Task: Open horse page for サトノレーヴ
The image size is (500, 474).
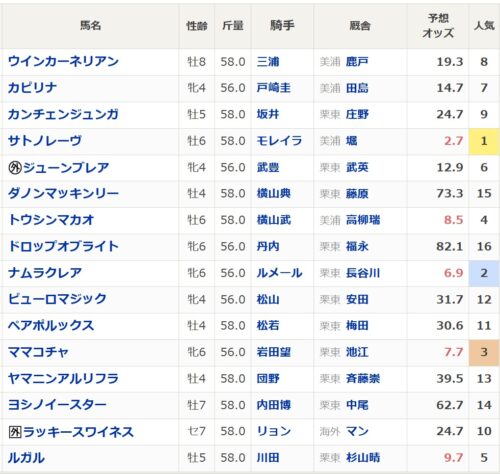Action: pos(45,141)
